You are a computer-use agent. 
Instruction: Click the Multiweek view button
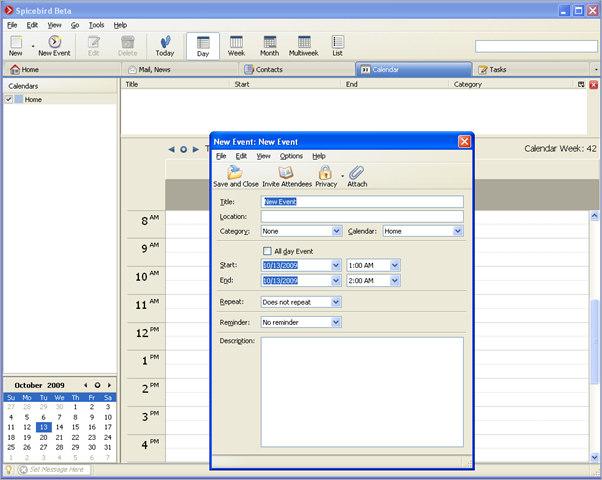click(x=303, y=46)
